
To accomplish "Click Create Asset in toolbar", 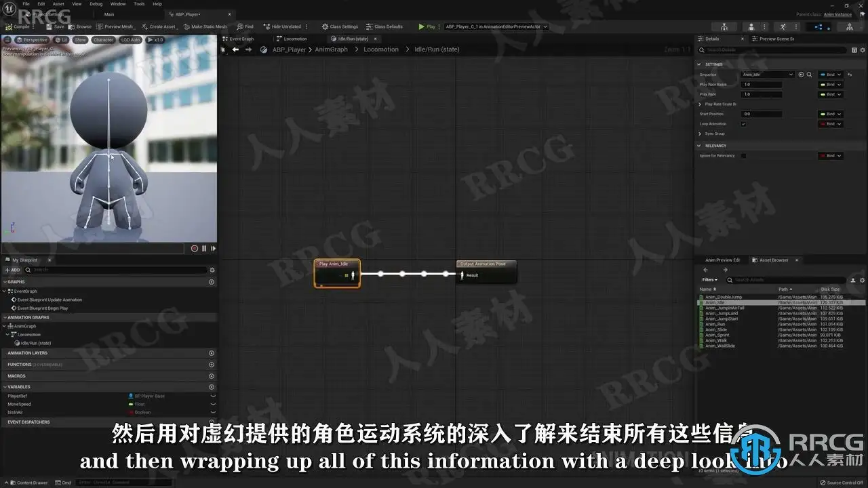I will click(x=159, y=26).
